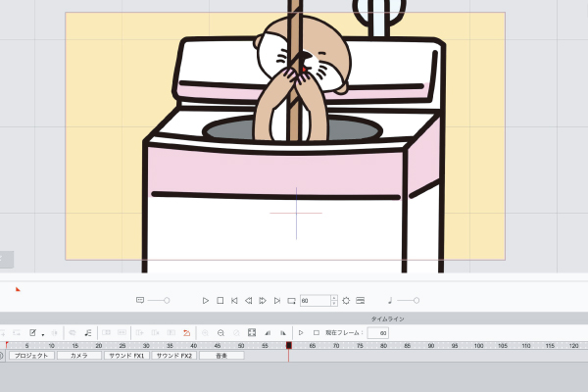Click the music note icon in timeline toolbar

tap(88, 333)
